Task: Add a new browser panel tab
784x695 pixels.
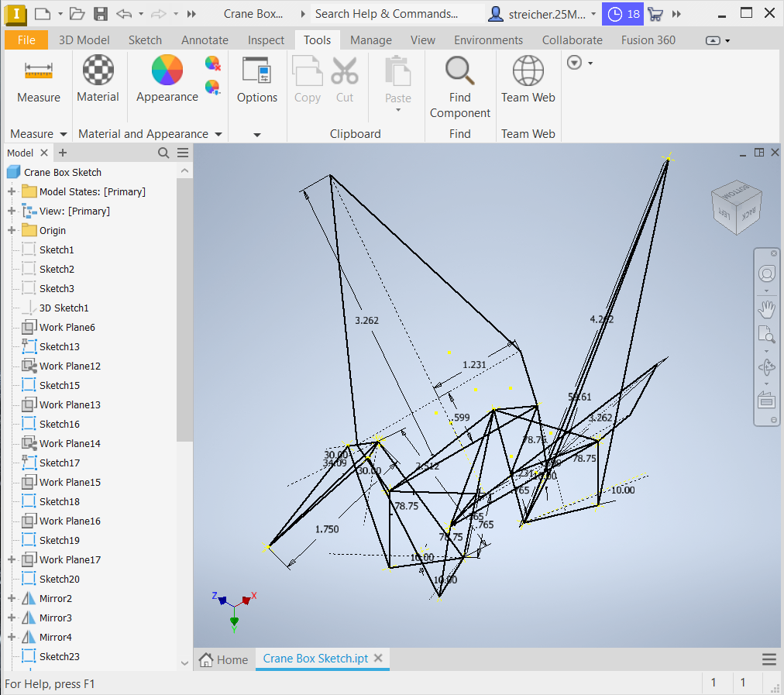Action: click(63, 153)
